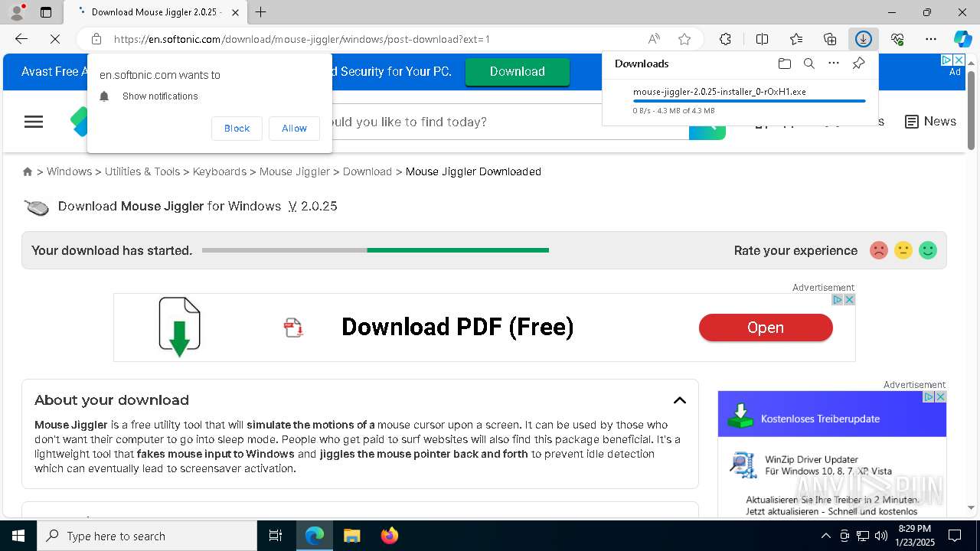Open downloads folder icon in Downloads panel
Image resolution: width=980 pixels, height=551 pixels.
pyautogui.click(x=784, y=64)
